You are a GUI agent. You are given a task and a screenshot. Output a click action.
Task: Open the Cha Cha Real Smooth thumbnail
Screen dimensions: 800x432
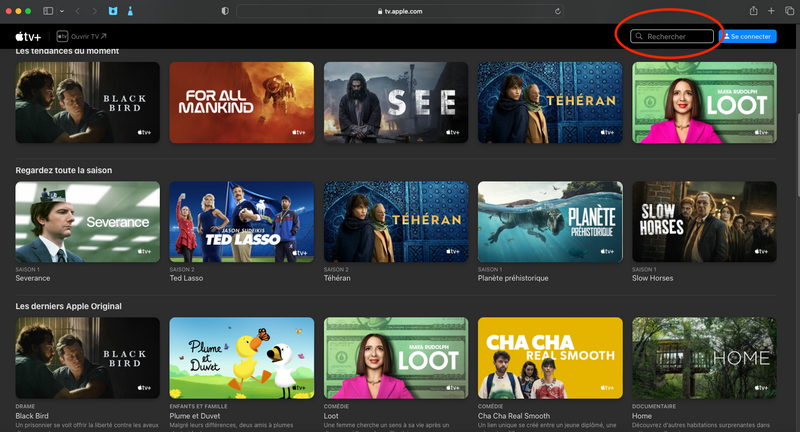(550, 358)
